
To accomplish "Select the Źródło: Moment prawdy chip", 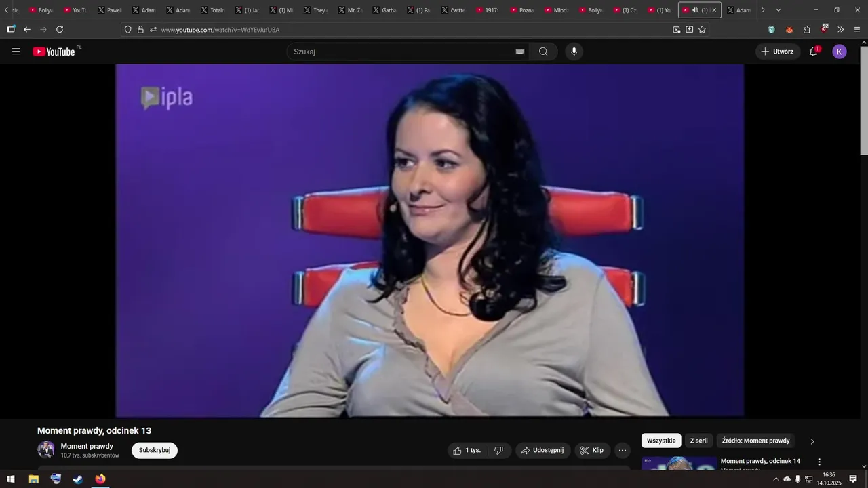I will tap(755, 441).
